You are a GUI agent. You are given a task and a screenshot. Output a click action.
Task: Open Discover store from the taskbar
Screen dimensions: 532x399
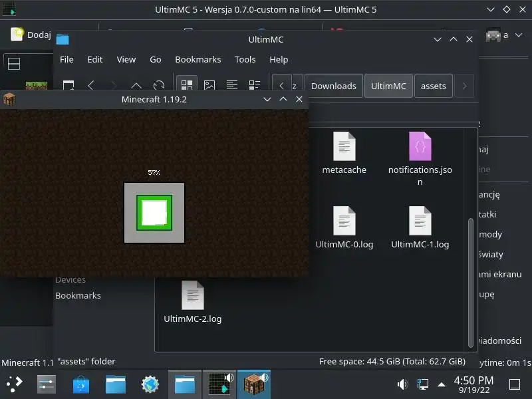coord(81,384)
